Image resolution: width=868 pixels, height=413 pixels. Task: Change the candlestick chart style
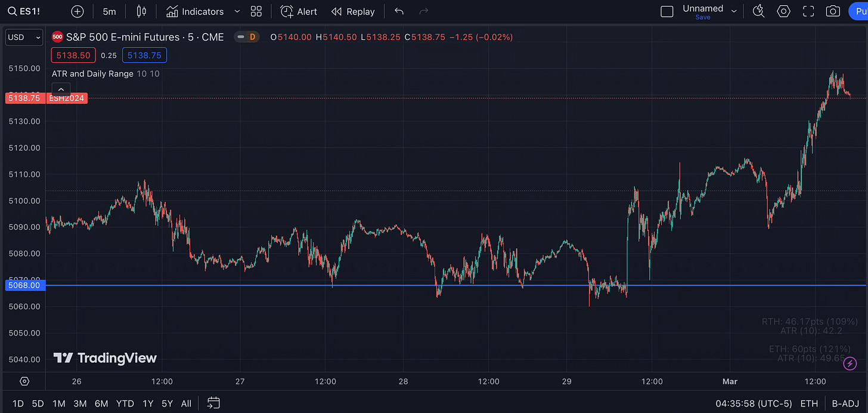click(141, 11)
